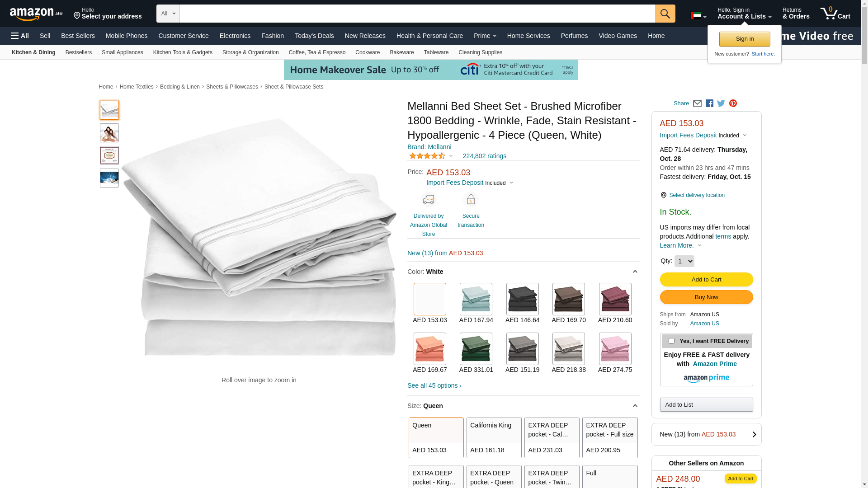Screen dimensions: 868x488
Task: Click the Add to Cart button
Action: 706,280
